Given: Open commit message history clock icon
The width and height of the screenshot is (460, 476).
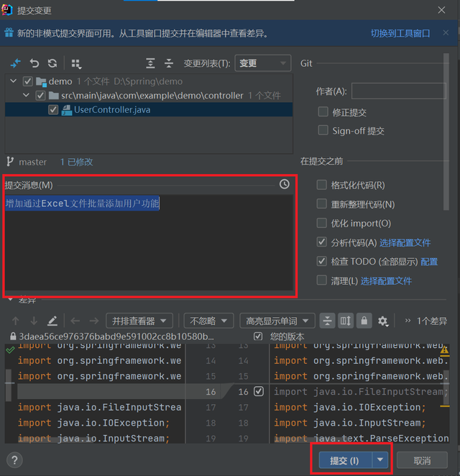Looking at the screenshot, I should [285, 184].
